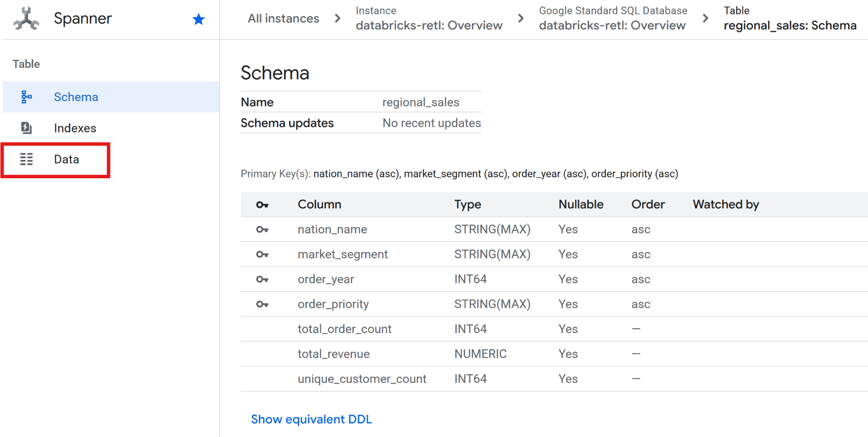Click Show equivalent DDL link
The height and width of the screenshot is (437, 868).
[311, 419]
